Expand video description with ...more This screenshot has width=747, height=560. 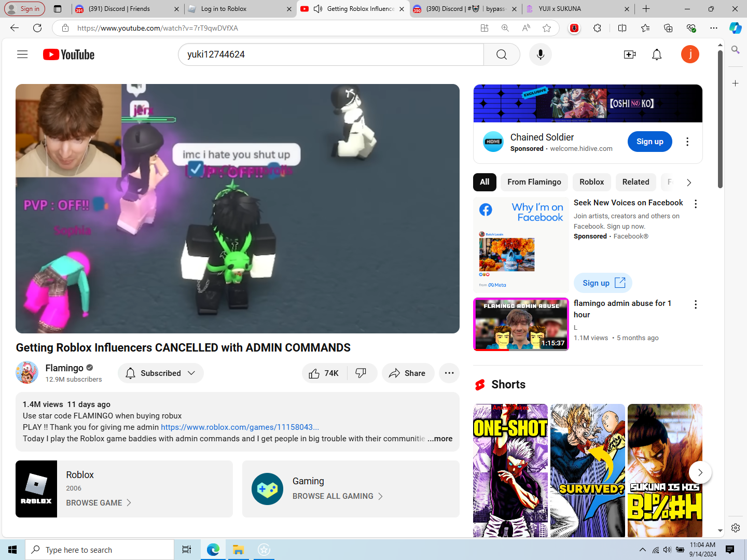click(x=440, y=439)
